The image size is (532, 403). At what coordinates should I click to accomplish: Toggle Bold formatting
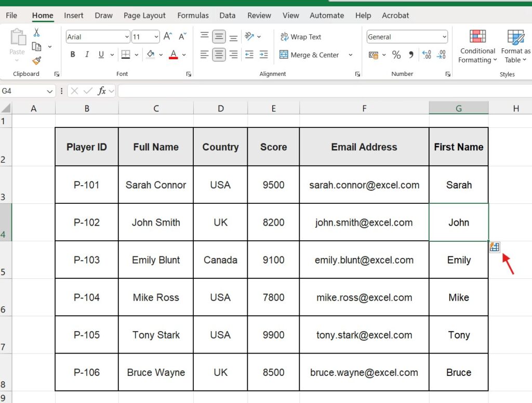(73, 55)
